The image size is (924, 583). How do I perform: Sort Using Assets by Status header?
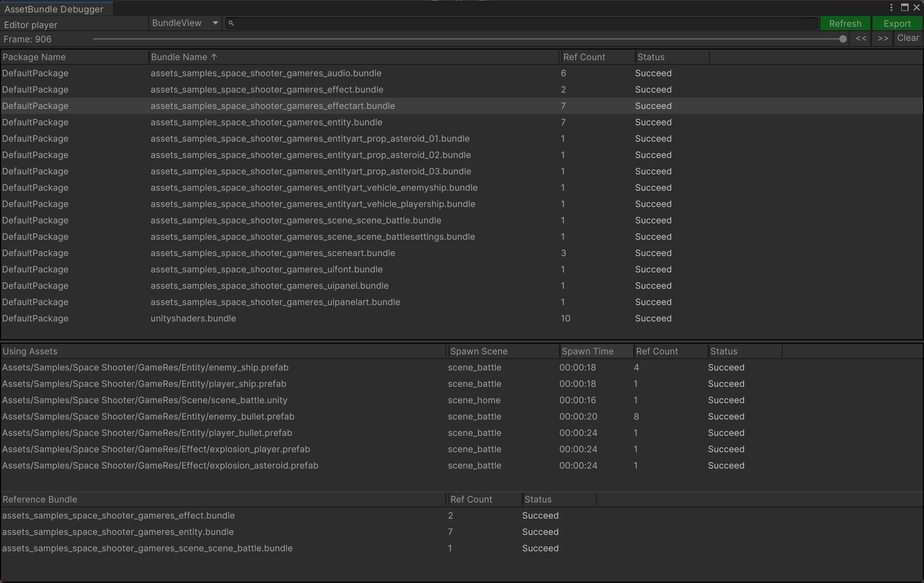pyautogui.click(x=745, y=351)
